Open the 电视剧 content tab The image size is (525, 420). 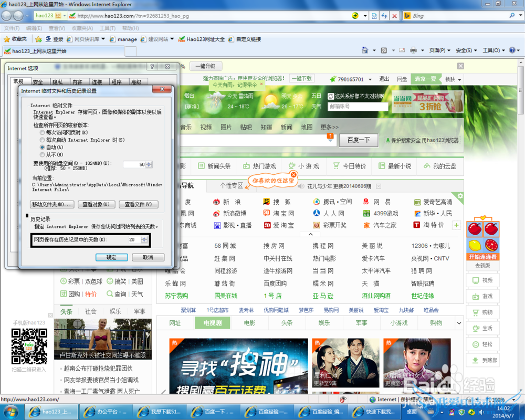click(212, 323)
